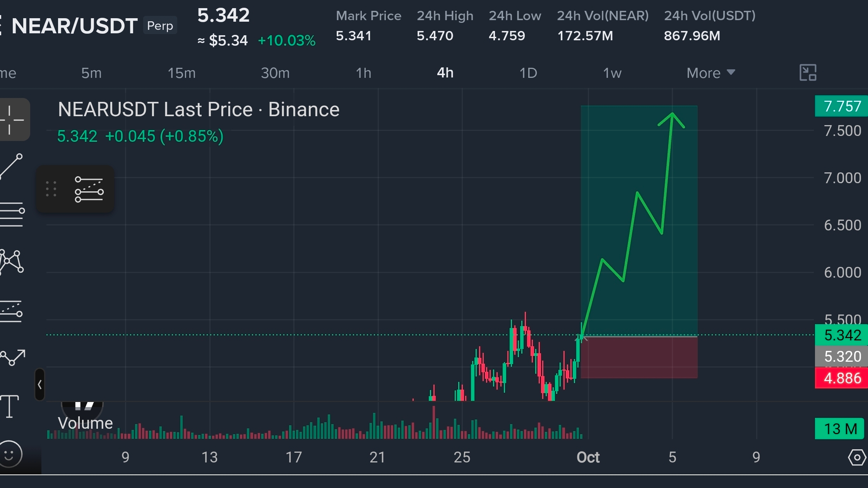The width and height of the screenshot is (868, 488).
Task: Grab the floating toolbar drag handle dots
Action: point(51,189)
